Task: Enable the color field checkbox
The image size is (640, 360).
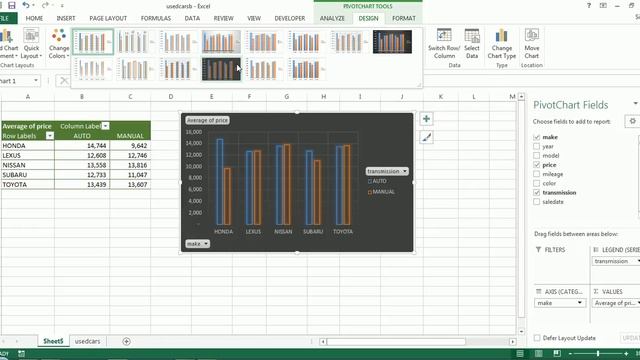Action: tap(536, 183)
